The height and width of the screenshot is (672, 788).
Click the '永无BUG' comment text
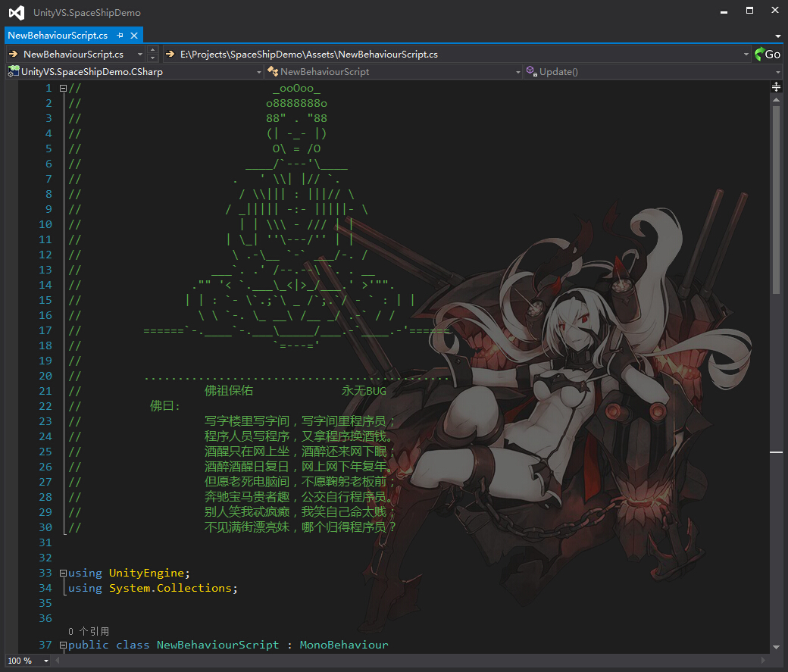[x=364, y=390]
